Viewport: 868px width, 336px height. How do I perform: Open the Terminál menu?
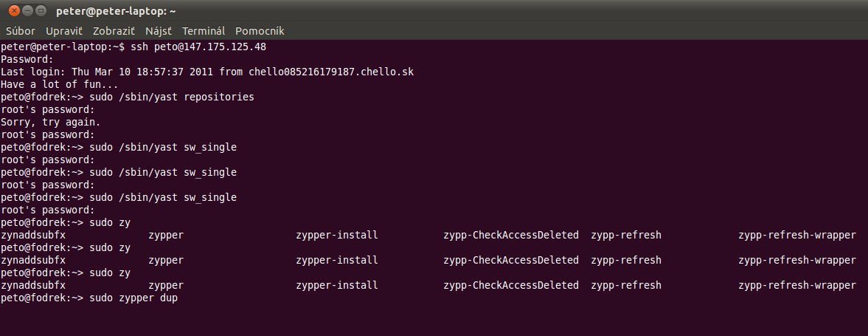tap(203, 31)
